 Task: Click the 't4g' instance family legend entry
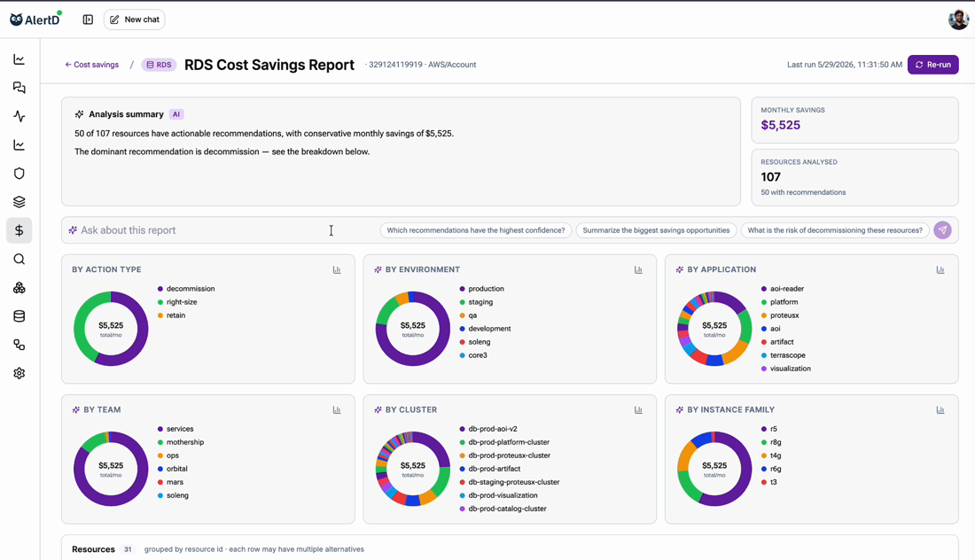tap(771, 455)
